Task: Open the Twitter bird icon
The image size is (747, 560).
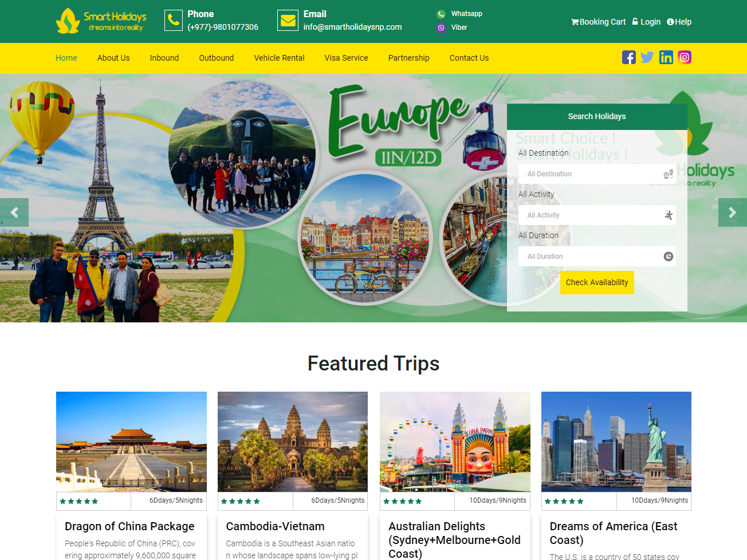Action: tap(647, 57)
